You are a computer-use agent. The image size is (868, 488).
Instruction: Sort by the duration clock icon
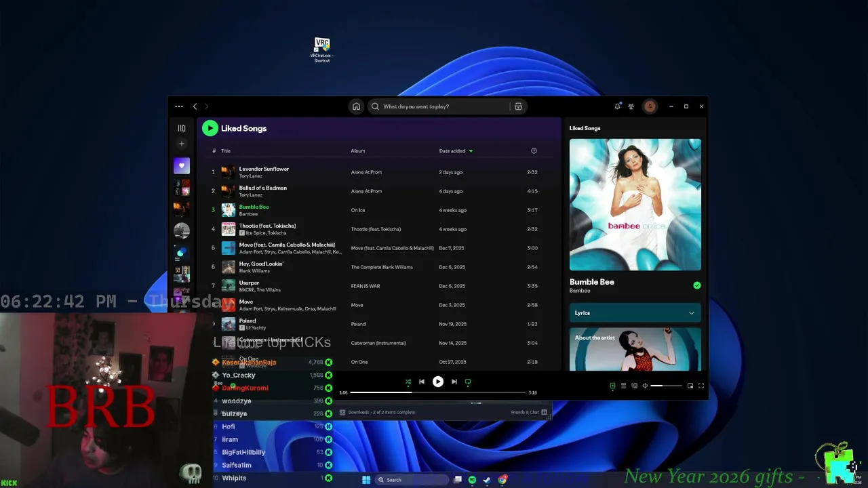[534, 151]
